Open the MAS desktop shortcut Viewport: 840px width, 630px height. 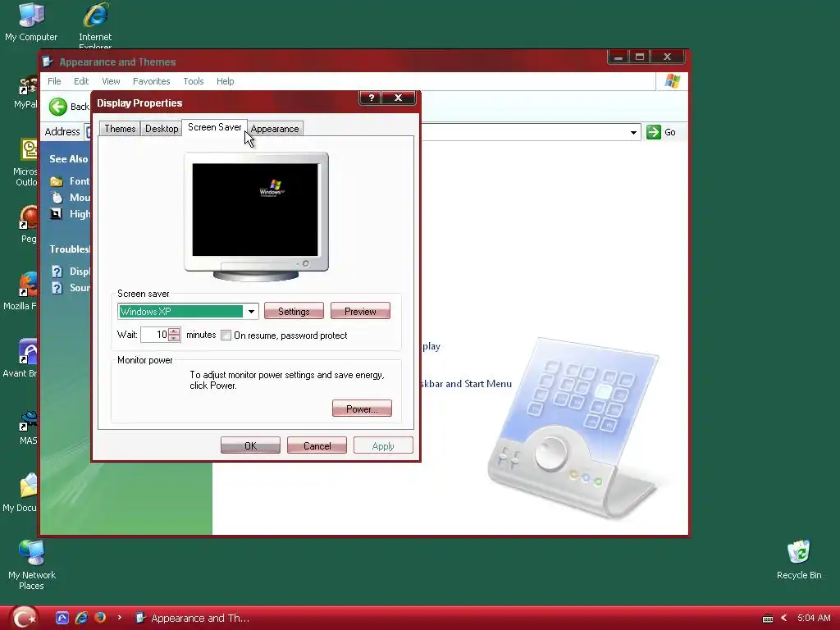click(x=29, y=427)
